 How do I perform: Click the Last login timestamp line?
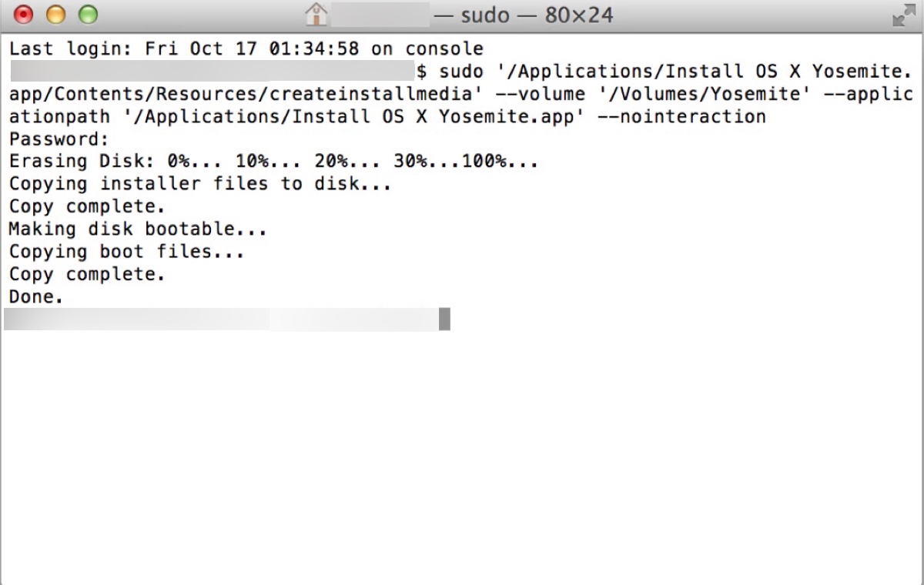tap(246, 48)
